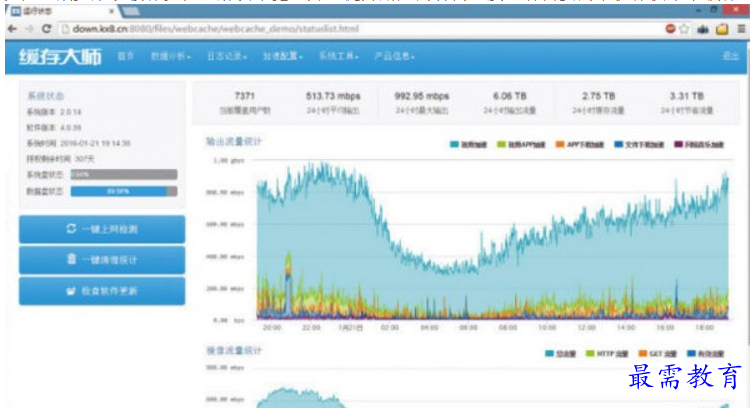Toggle the 网络音乐加速 legend series
750x408 pixels.
pyautogui.click(x=699, y=144)
